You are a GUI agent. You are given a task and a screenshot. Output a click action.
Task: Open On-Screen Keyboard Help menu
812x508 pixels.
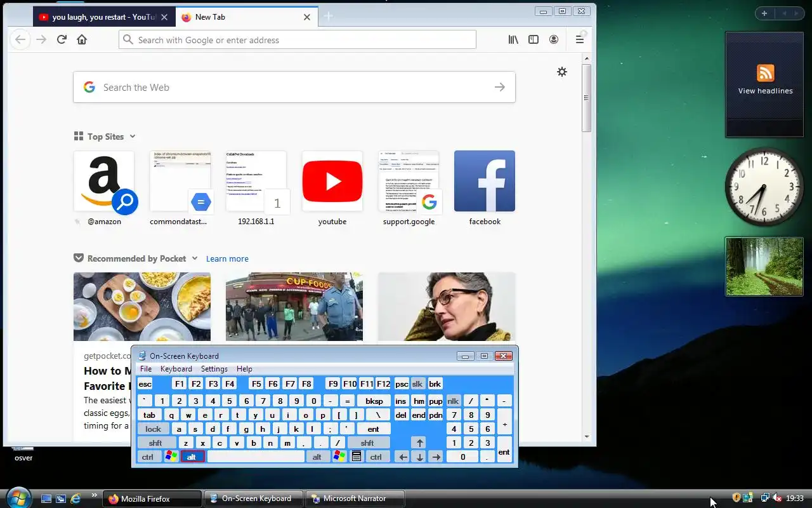pyautogui.click(x=244, y=369)
